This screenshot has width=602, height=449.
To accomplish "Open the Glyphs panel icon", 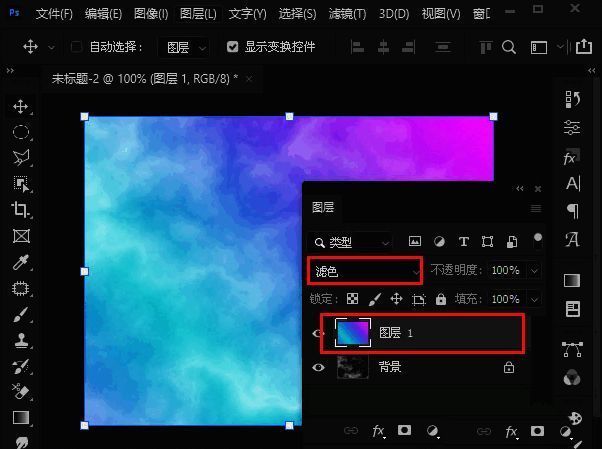I will (572, 239).
